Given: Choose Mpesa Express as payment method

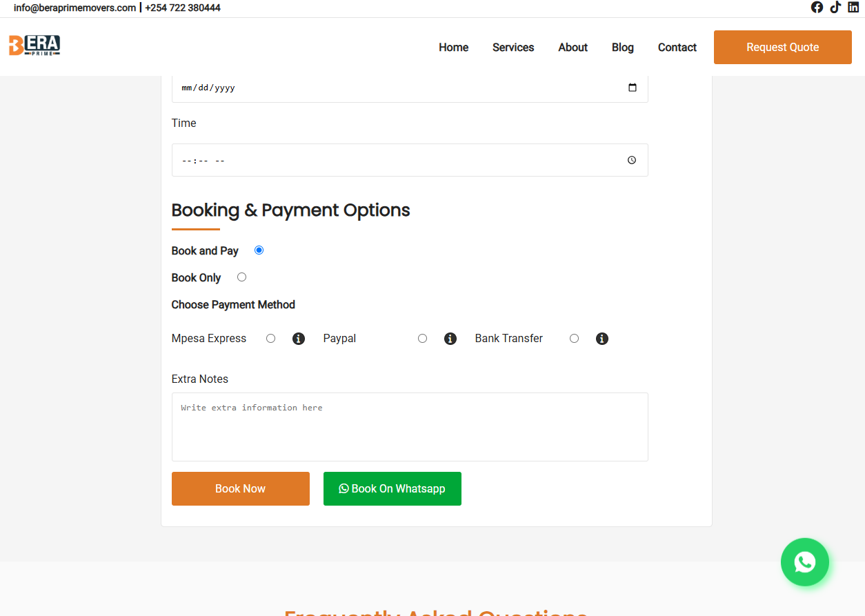Looking at the screenshot, I should [x=270, y=338].
